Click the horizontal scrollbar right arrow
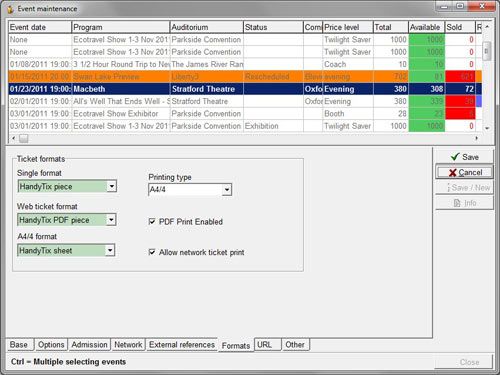 click(x=477, y=138)
